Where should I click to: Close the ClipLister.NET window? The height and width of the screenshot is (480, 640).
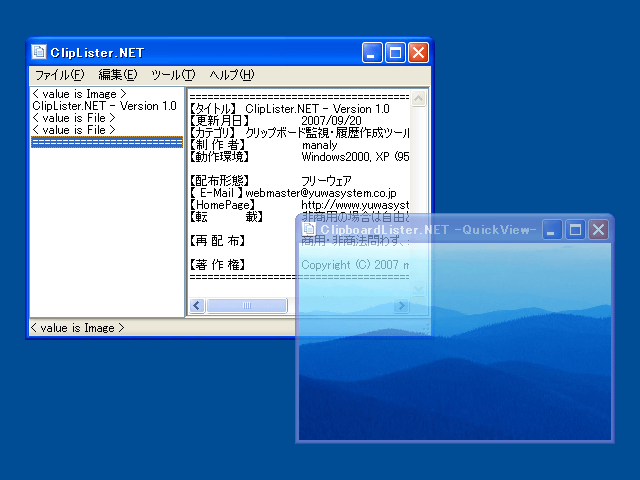pyautogui.click(x=418, y=53)
